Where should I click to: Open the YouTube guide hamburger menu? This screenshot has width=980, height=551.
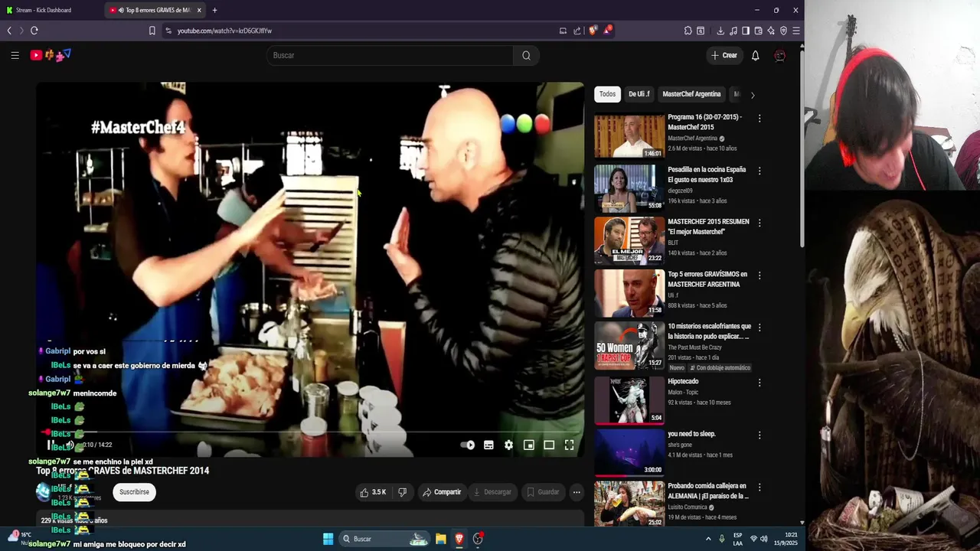[15, 55]
